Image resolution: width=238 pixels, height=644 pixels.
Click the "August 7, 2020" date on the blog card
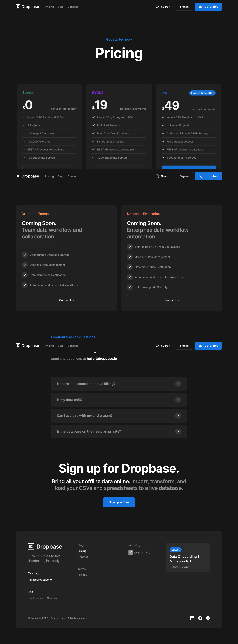[179, 567]
